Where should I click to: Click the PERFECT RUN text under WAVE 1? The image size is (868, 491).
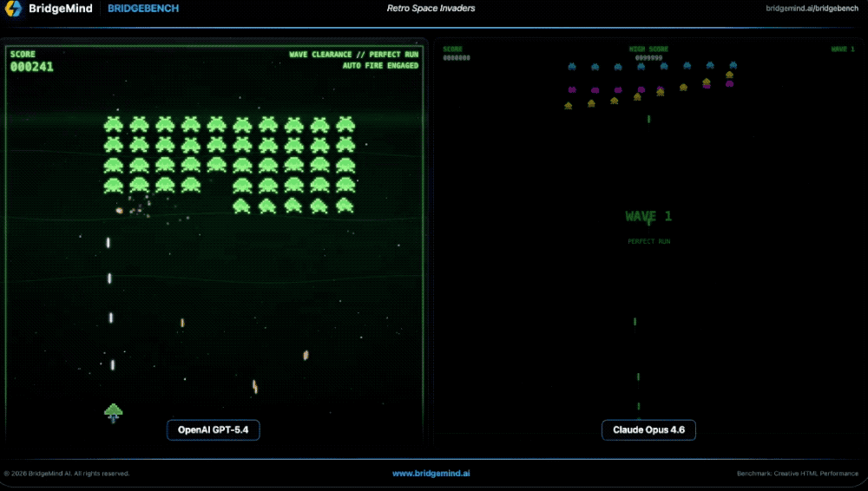pos(648,241)
